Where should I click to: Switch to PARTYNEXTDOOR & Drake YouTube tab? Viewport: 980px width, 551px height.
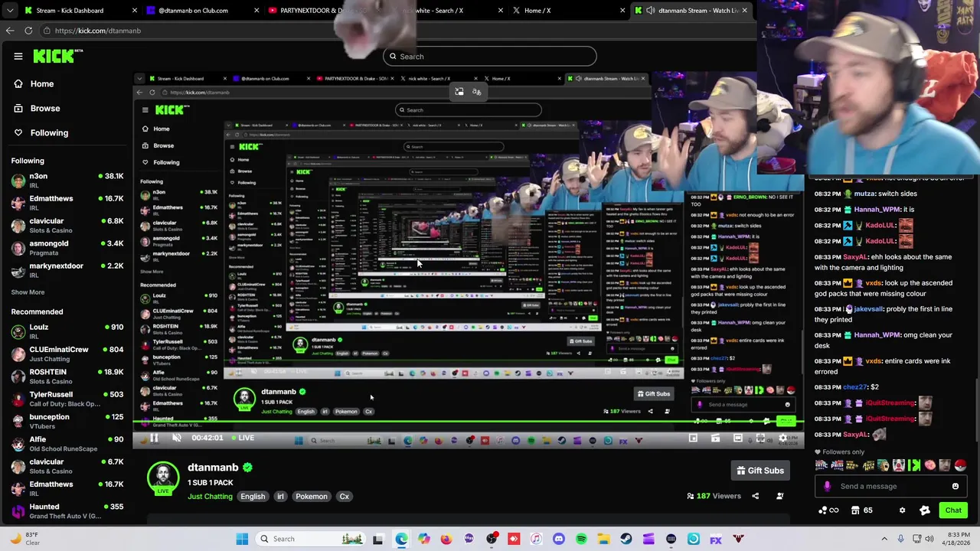pyautogui.click(x=325, y=11)
